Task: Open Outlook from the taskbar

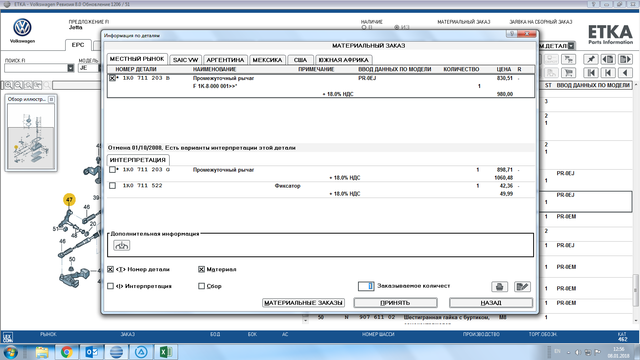Action: pyautogui.click(x=91, y=352)
